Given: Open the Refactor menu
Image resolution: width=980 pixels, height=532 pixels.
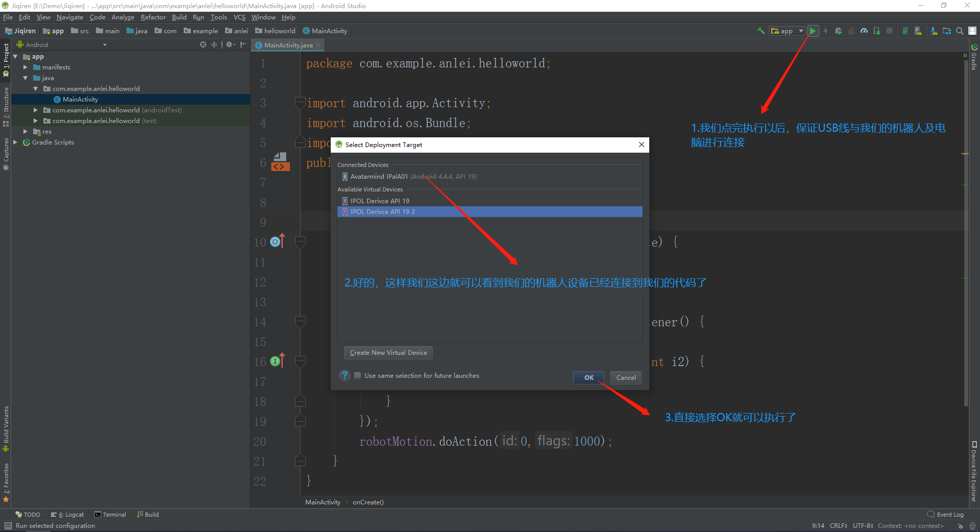Looking at the screenshot, I should [x=153, y=17].
